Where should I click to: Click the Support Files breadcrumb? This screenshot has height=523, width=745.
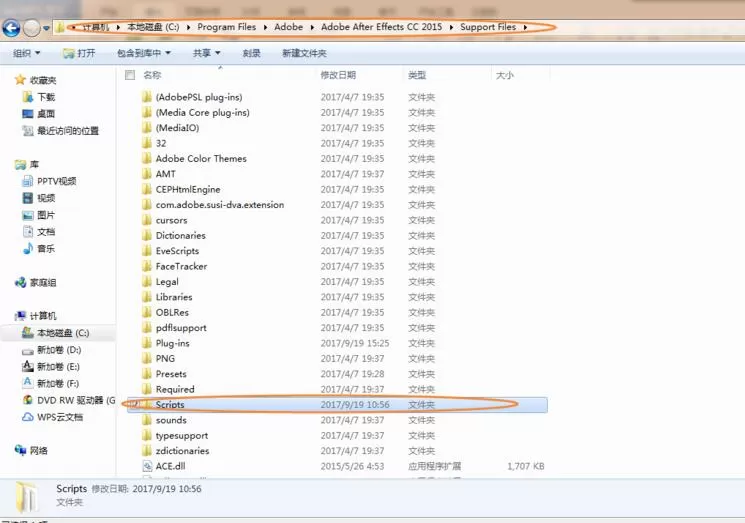tap(488, 27)
